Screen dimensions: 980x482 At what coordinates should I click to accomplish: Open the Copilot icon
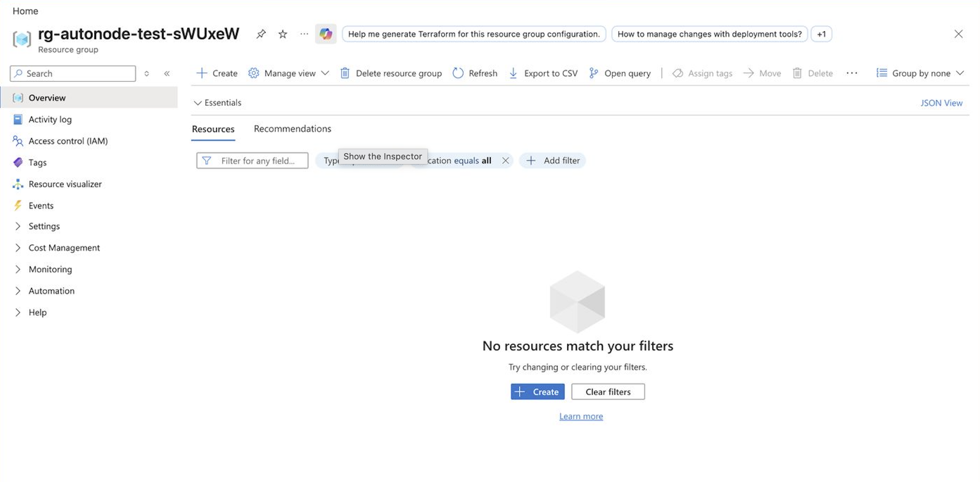[326, 34]
